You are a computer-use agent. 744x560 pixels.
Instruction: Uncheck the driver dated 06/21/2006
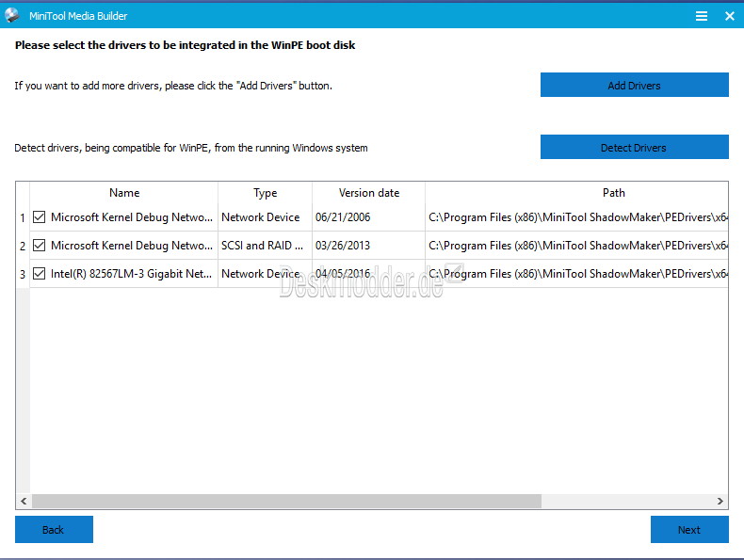pos(39,217)
